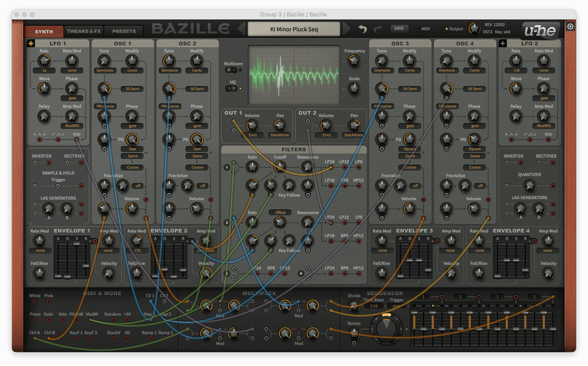Open the settings gear icon
Screen dimensions: 588x366
coord(570,26)
